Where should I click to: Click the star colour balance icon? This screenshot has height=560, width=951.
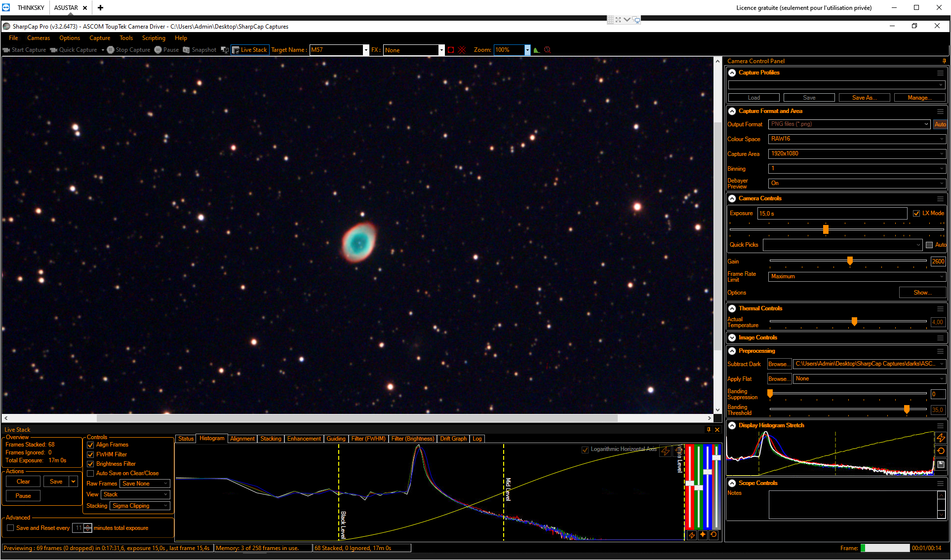pyautogui.click(x=703, y=535)
